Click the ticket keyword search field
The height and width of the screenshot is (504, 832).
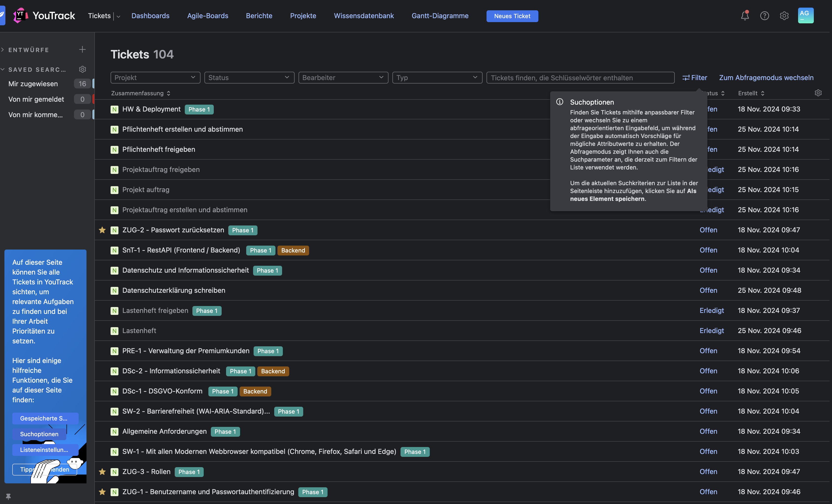[x=580, y=78]
